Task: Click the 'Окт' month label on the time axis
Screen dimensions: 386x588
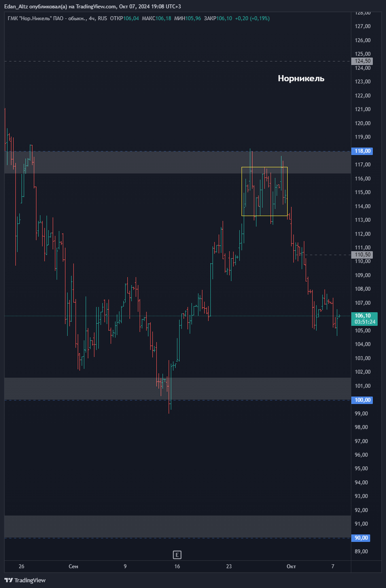Action: pyautogui.click(x=291, y=566)
